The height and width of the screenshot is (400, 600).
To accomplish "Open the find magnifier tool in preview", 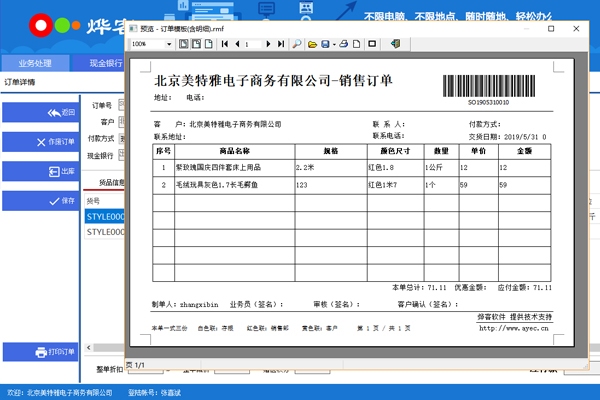I will pos(297,44).
